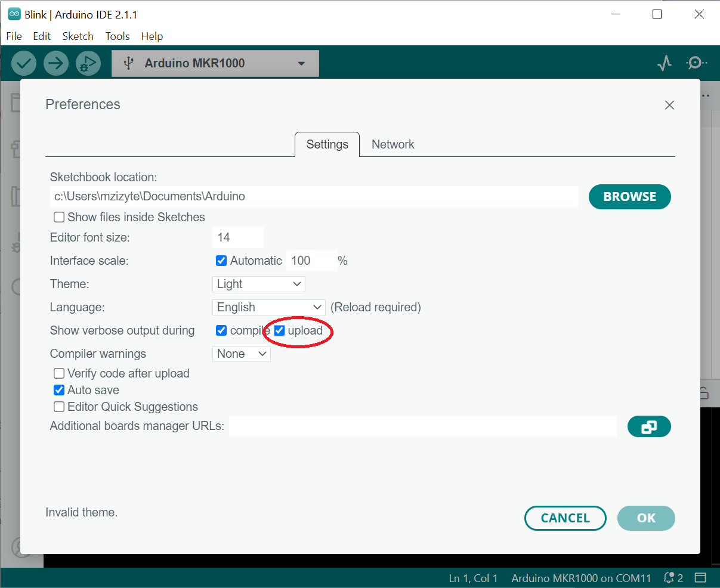Toggle the bottom panel icon in status bar
Screen dimensions: 720x588
point(700,578)
